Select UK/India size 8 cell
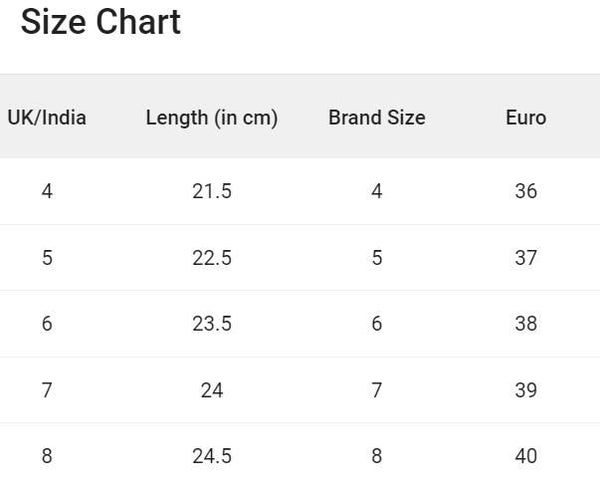Screen dimensions: 600x488 [x=47, y=456]
